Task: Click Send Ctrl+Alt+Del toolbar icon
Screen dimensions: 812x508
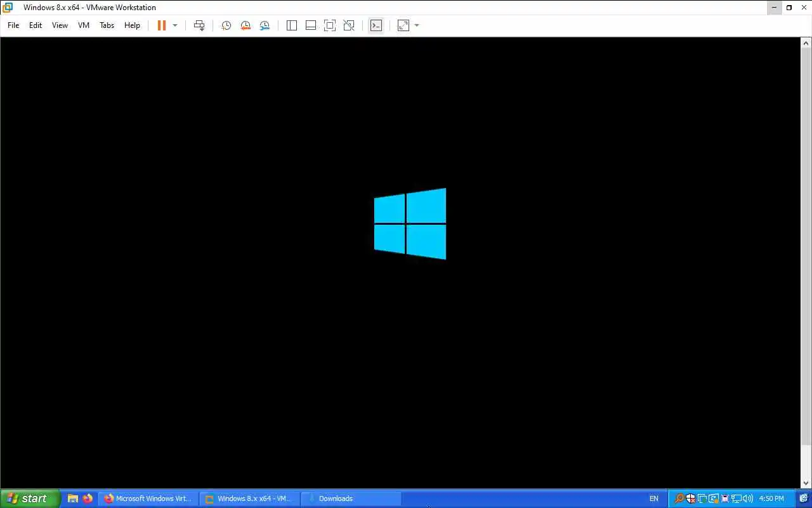Action: (x=199, y=25)
